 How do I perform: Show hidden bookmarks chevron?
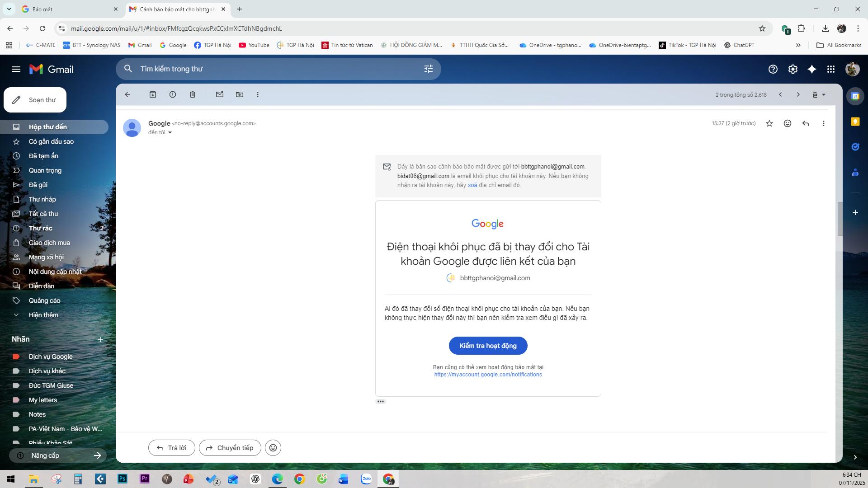798,45
